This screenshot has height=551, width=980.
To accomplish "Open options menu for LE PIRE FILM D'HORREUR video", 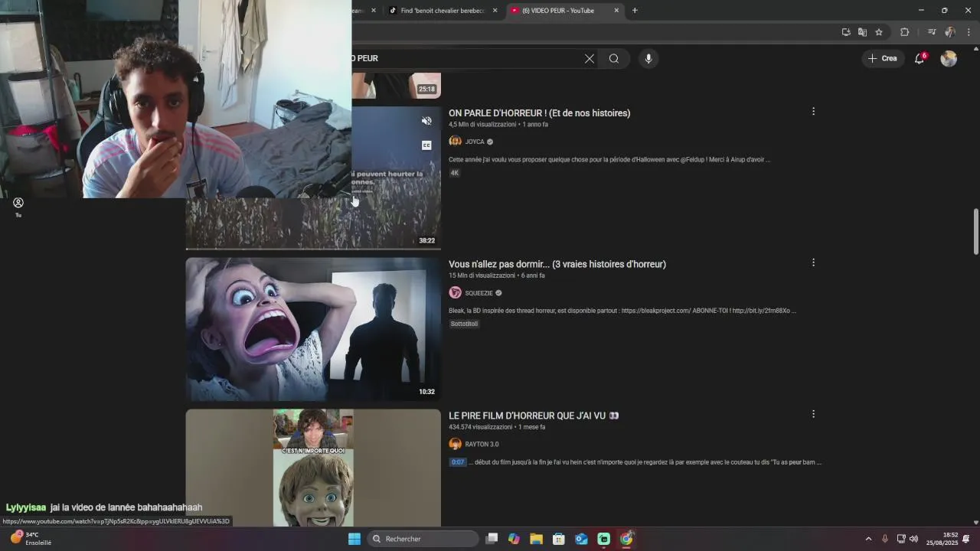I will pyautogui.click(x=813, y=414).
